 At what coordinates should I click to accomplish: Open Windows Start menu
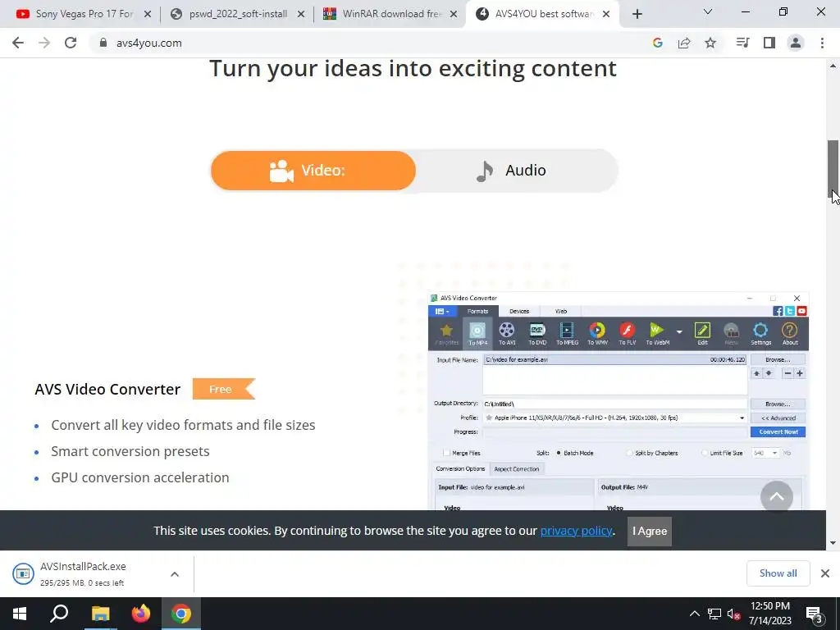pos(20,614)
